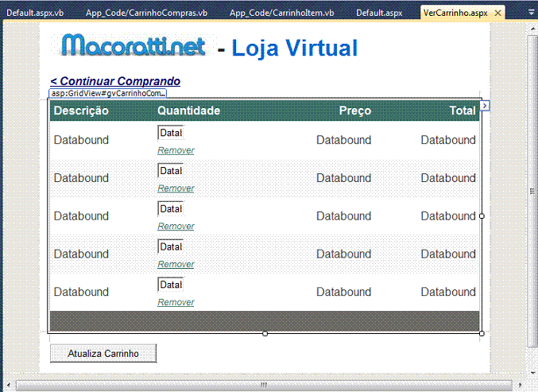Open the GridView smart tag arrow
The height and width of the screenshot is (392, 538).
486,105
